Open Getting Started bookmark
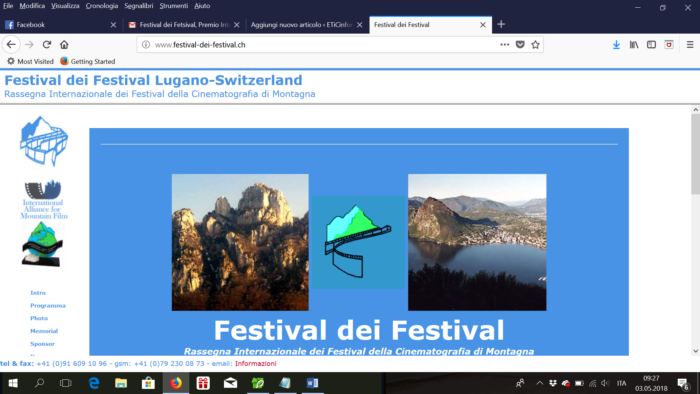This screenshot has height=394, width=700. 88,62
